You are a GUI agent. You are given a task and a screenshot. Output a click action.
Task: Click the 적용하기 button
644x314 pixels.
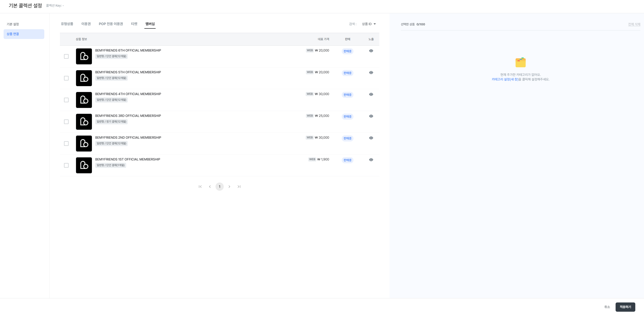tap(625, 307)
